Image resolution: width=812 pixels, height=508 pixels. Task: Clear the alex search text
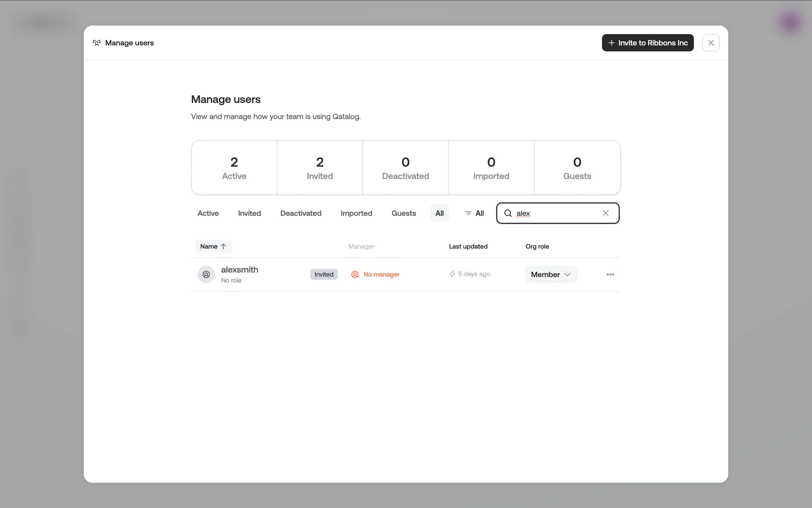coord(606,213)
